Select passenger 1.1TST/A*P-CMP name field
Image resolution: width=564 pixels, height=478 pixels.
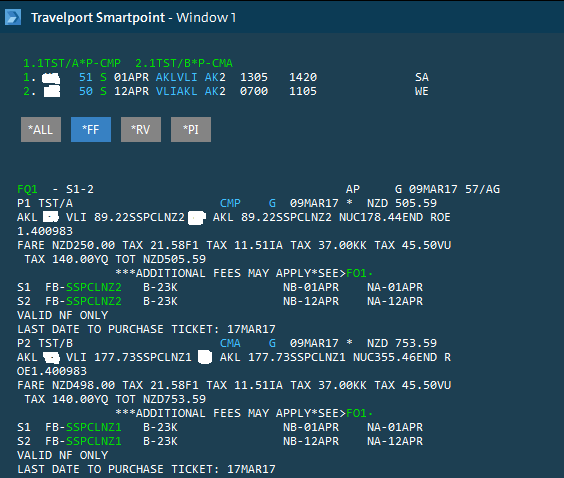tap(72, 63)
